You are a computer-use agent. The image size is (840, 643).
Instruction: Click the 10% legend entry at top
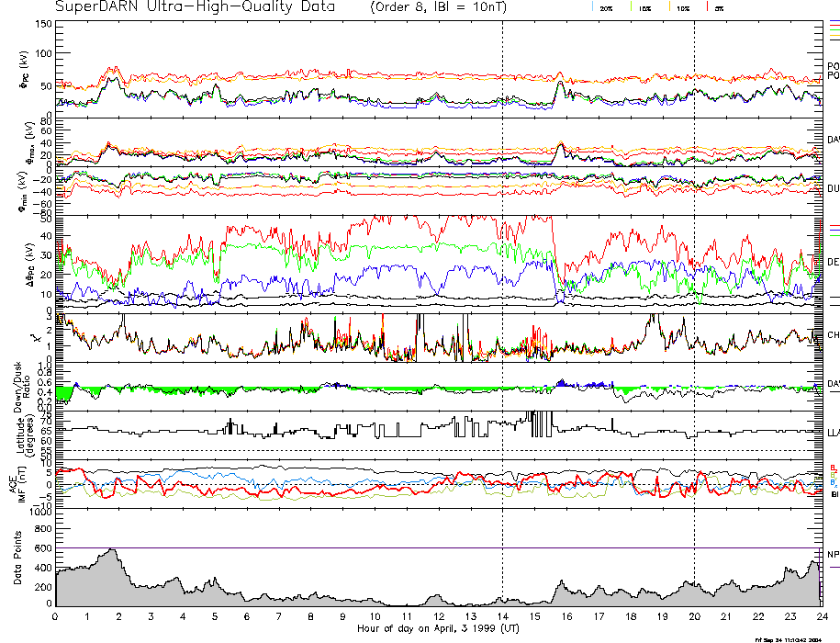click(682, 7)
